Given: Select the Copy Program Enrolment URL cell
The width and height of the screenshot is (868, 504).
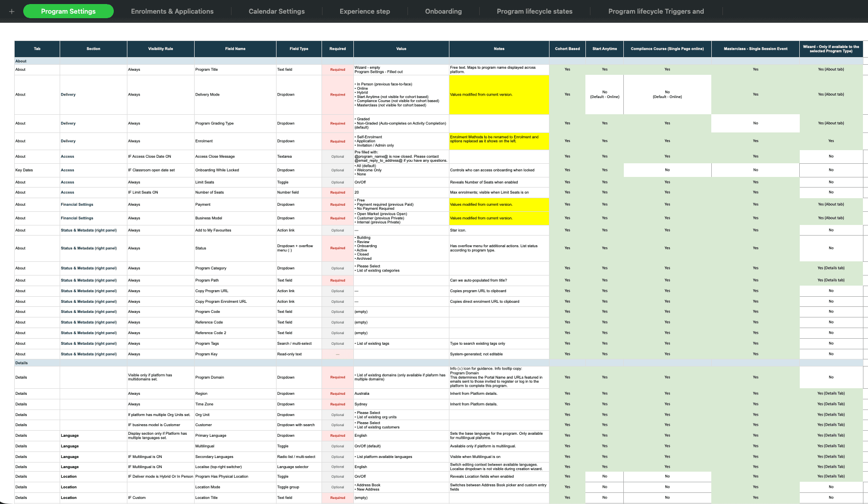Looking at the screenshot, I should click(x=235, y=302).
